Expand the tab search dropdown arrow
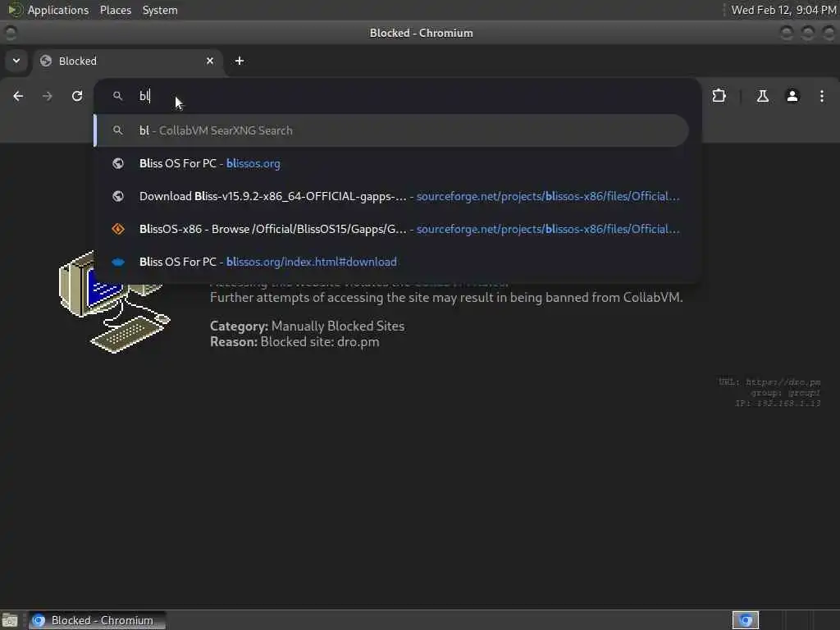This screenshot has width=840, height=630. pos(16,61)
